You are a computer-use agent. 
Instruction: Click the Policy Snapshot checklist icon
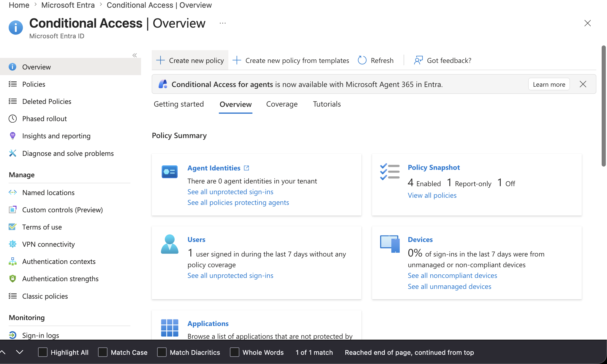click(x=390, y=172)
